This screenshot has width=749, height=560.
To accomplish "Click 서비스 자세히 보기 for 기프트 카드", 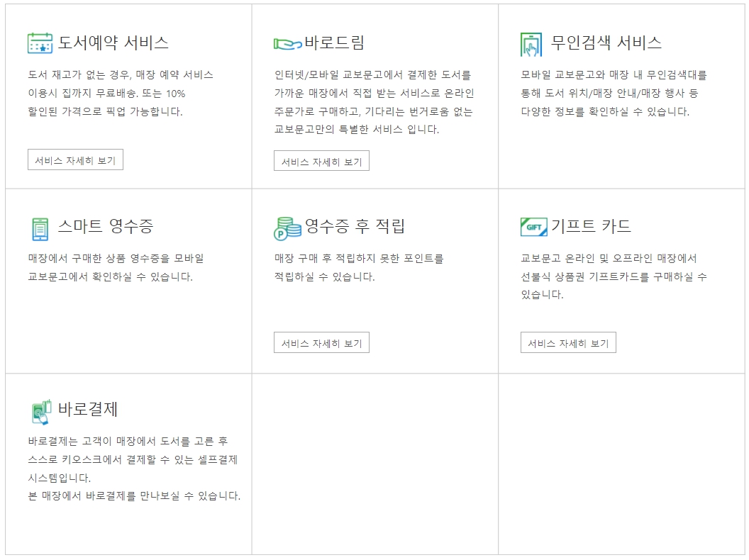I will [x=568, y=342].
